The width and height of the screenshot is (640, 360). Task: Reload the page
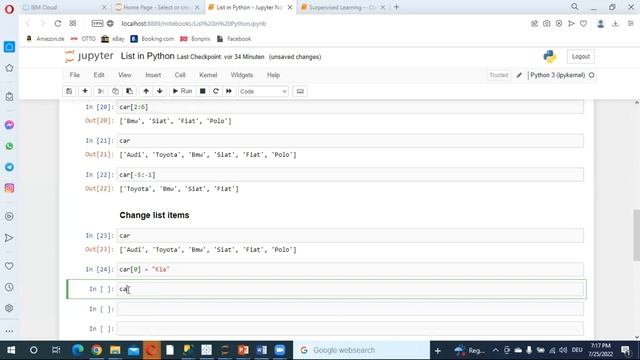58,24
